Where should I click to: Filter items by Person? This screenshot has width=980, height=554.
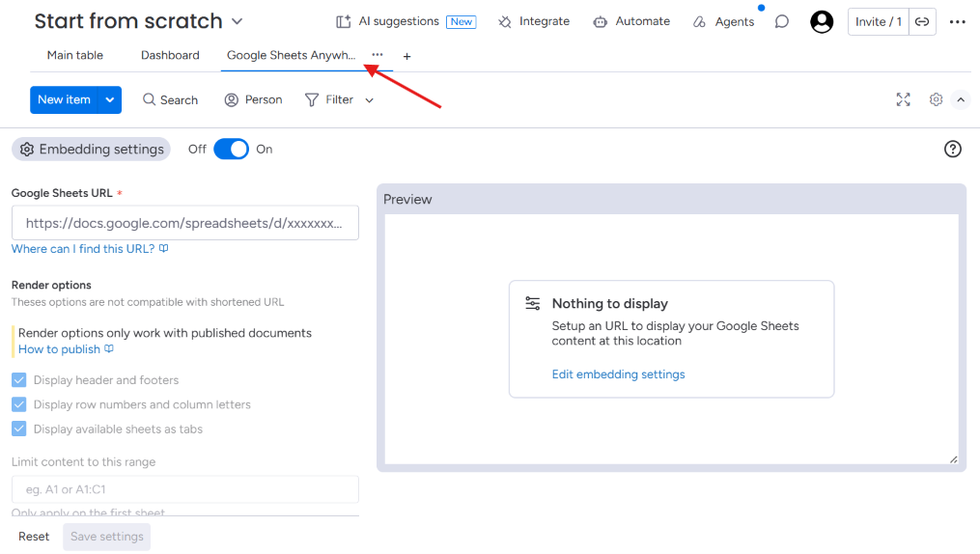click(253, 100)
